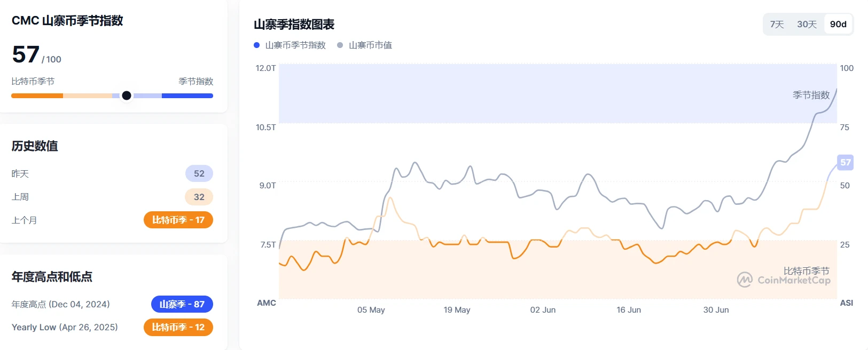
Task: Toggle the 山寨币市值 legend series
Action: tap(370, 45)
